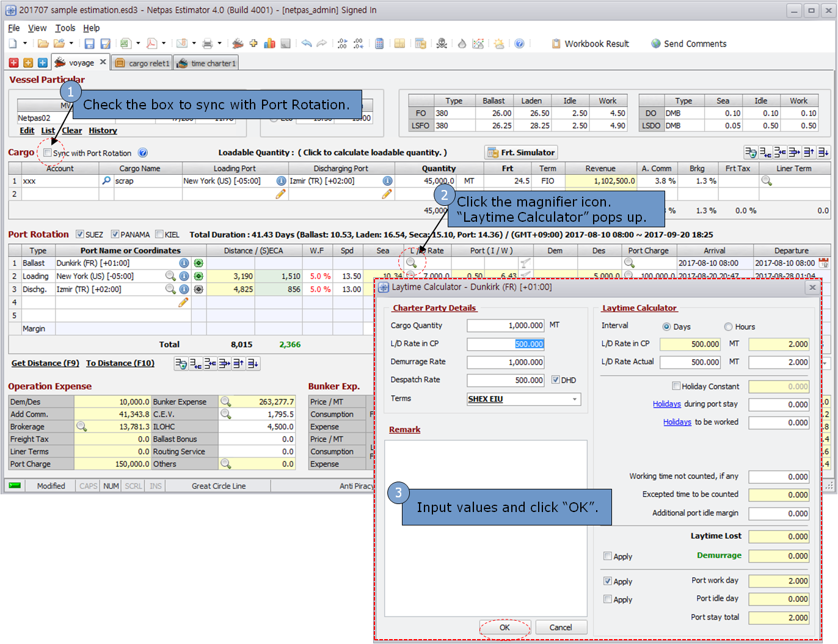Click the blue plus new time charter icon
The height and width of the screenshot is (644, 838).
pyautogui.click(x=43, y=62)
